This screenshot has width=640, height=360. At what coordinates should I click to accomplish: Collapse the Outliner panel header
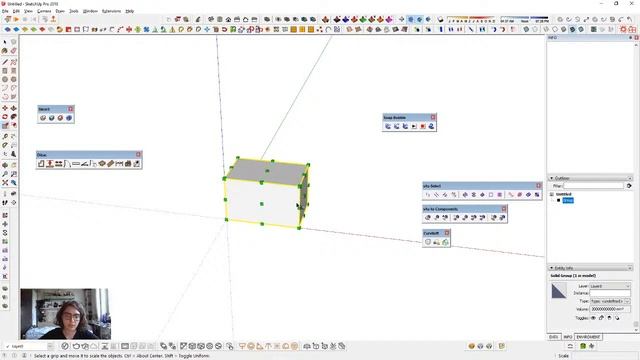pyautogui.click(x=590, y=178)
